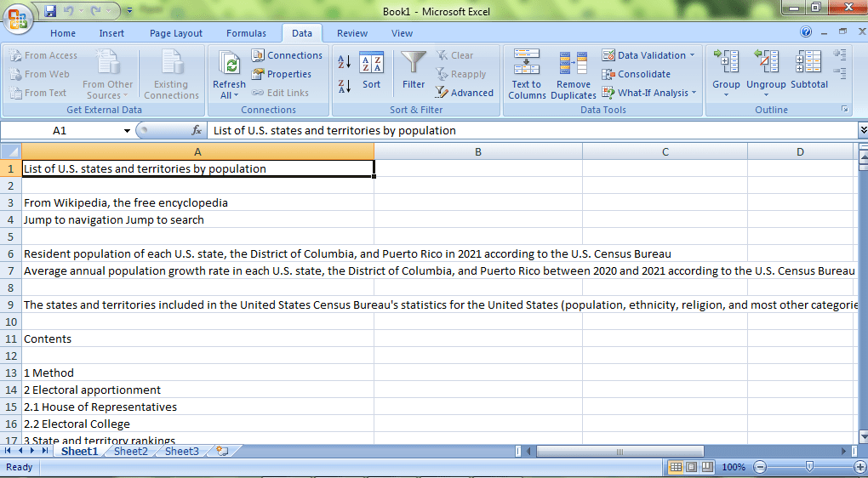The height and width of the screenshot is (478, 868).
Task: Open the Sheet2 worksheet tab
Action: tap(130, 452)
